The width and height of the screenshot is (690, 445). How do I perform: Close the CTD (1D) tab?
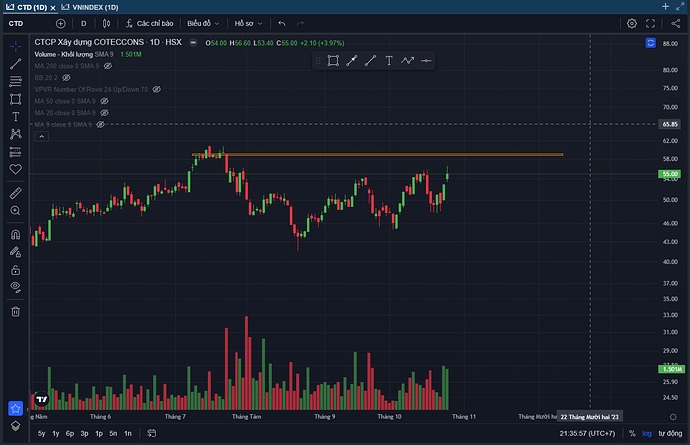[x=53, y=8]
